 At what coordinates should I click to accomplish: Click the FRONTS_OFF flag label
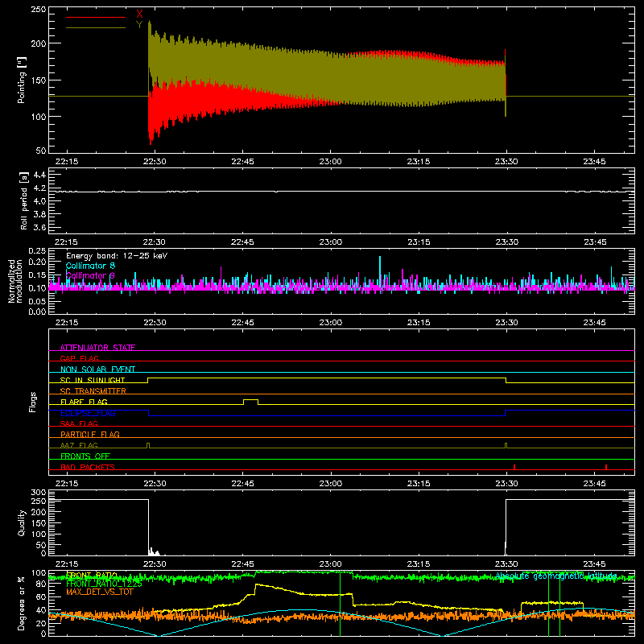tap(85, 456)
